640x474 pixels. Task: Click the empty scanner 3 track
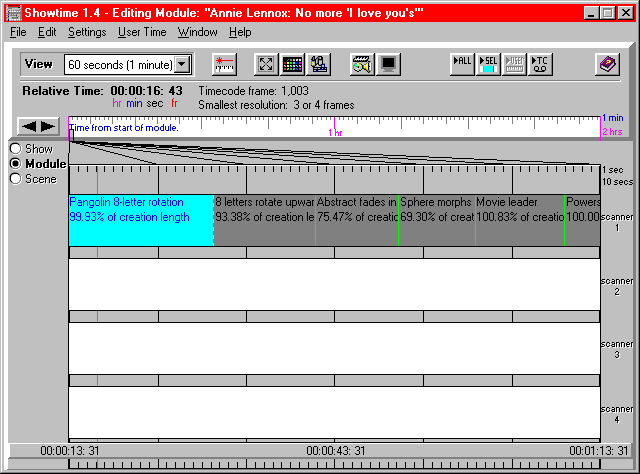tap(334, 348)
